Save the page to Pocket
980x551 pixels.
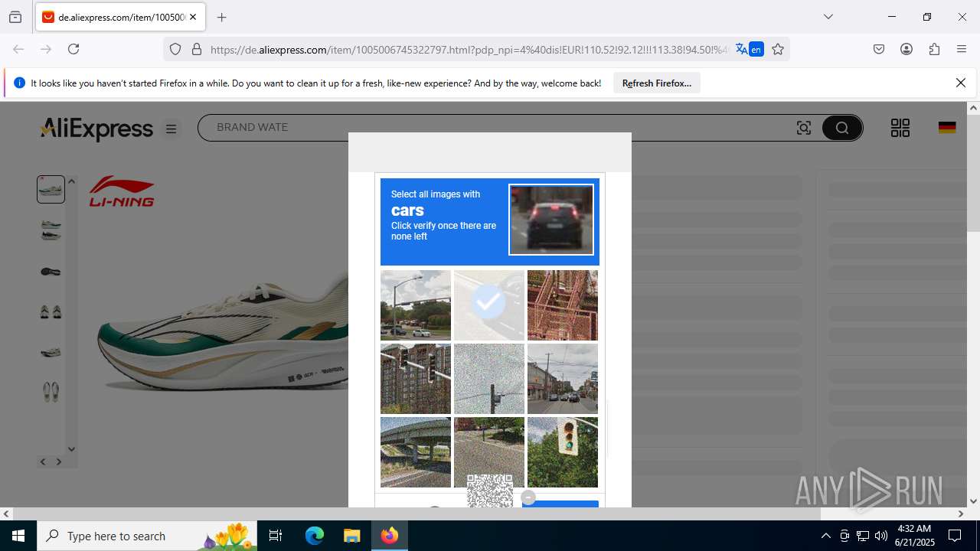(879, 49)
